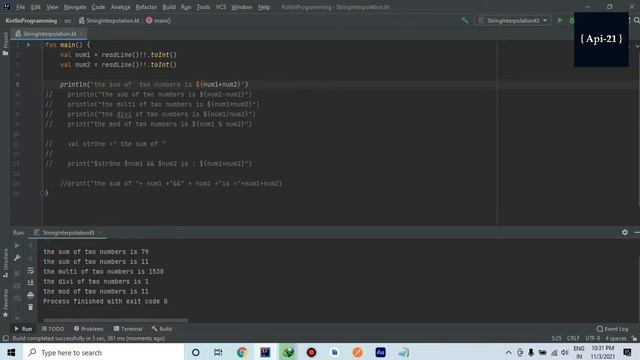
Task: Open the 4 spaces indent selector
Action: [616, 338]
